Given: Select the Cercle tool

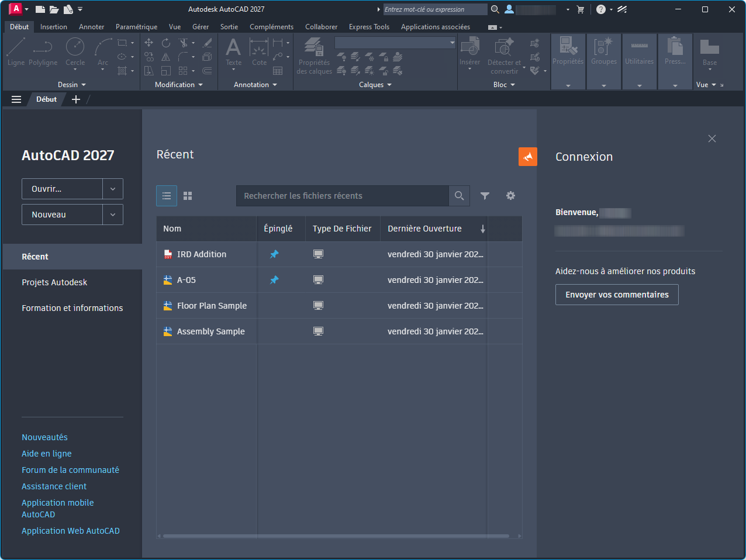Looking at the screenshot, I should tap(75, 52).
